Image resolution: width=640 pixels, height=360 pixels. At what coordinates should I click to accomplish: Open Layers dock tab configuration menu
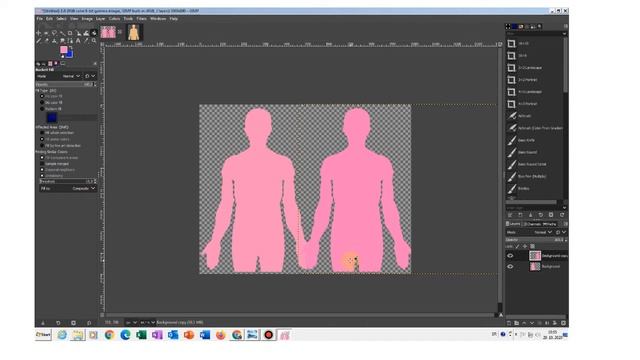click(565, 224)
